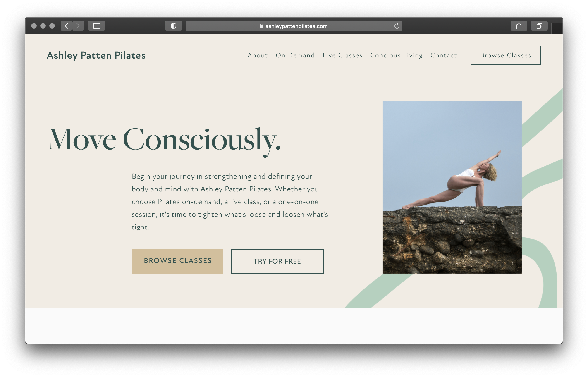Click the padlock icon in address bar
The image size is (588, 377).
261,26
